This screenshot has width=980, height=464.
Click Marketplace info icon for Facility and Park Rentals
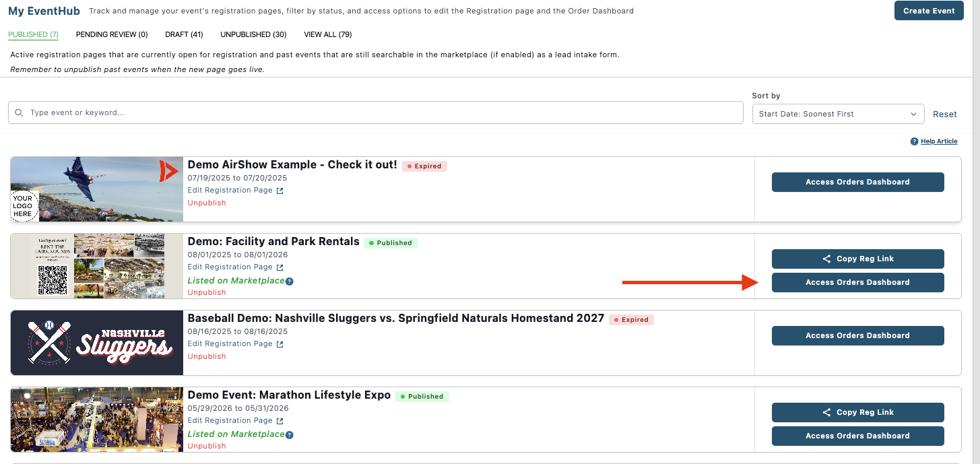coord(290,281)
